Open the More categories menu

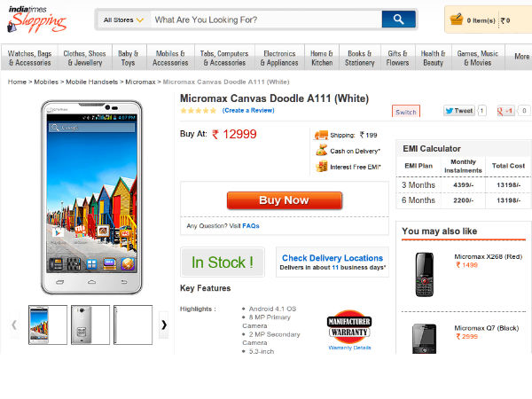[521, 57]
